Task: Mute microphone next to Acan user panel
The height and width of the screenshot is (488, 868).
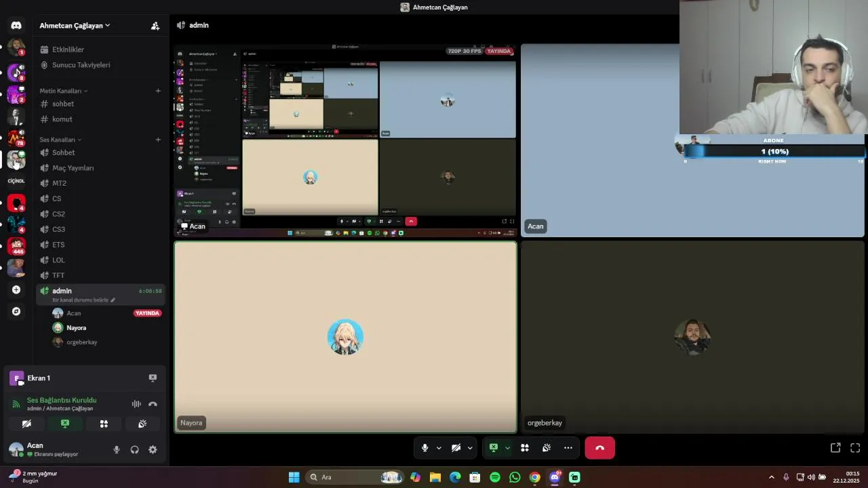Action: coord(117,449)
